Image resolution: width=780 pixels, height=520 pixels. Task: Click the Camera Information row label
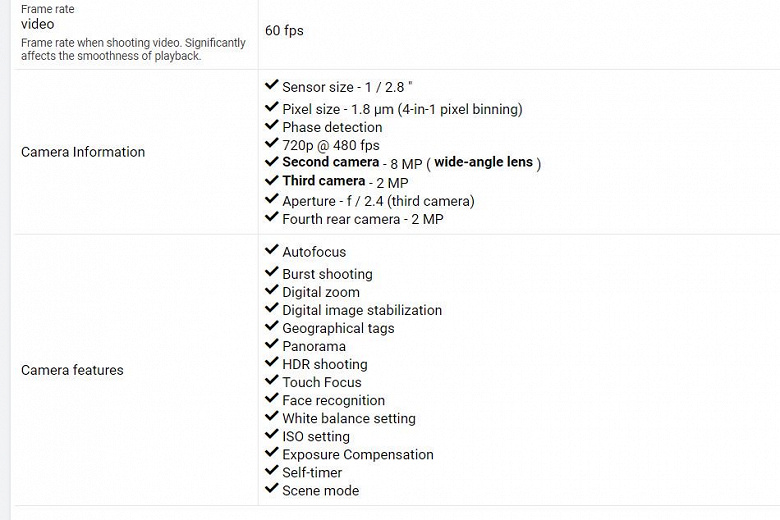point(83,152)
